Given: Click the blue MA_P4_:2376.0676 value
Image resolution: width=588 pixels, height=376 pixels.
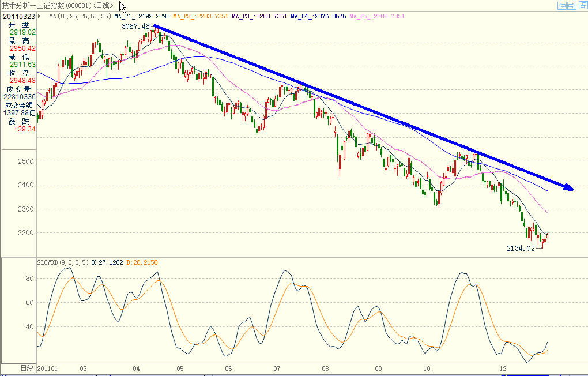Looking at the screenshot, I should 318,17.
